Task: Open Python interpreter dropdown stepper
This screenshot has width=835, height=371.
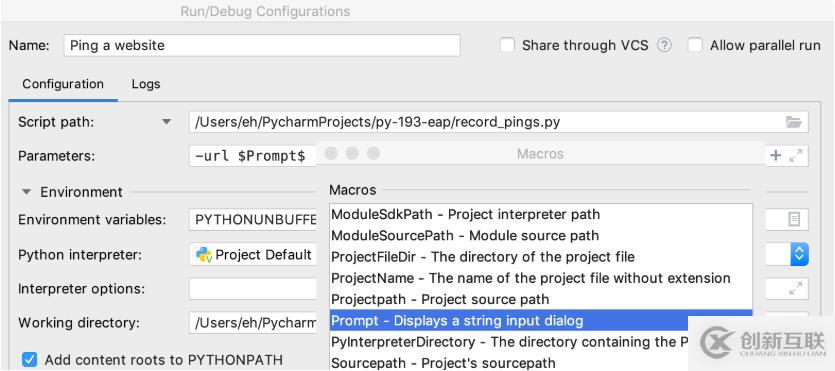Action: tap(799, 254)
